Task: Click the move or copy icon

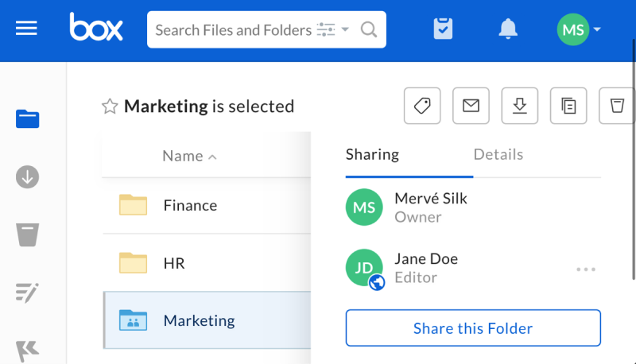Action: [568, 106]
